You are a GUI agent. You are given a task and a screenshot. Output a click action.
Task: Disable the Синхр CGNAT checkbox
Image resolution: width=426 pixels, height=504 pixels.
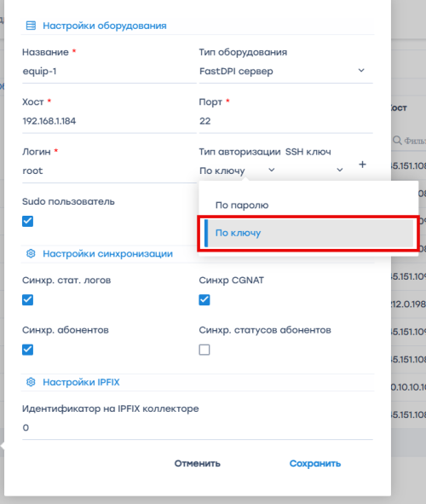pyautogui.click(x=204, y=300)
